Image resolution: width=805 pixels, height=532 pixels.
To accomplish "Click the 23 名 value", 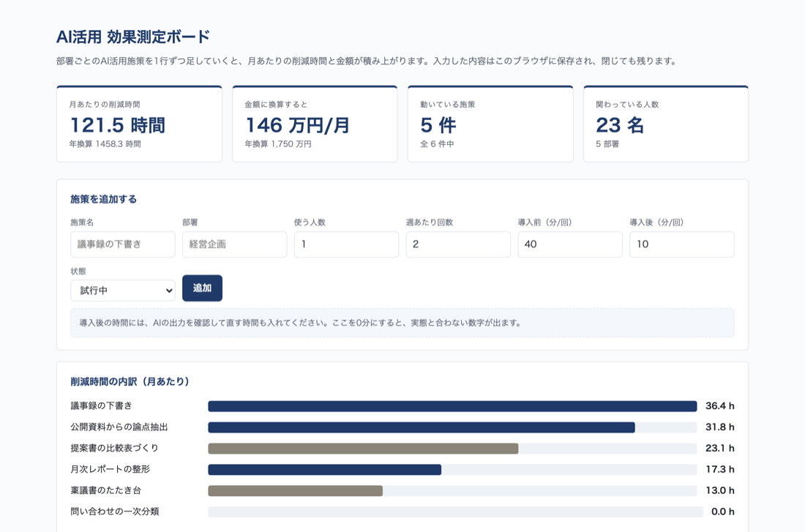I will pos(620,125).
